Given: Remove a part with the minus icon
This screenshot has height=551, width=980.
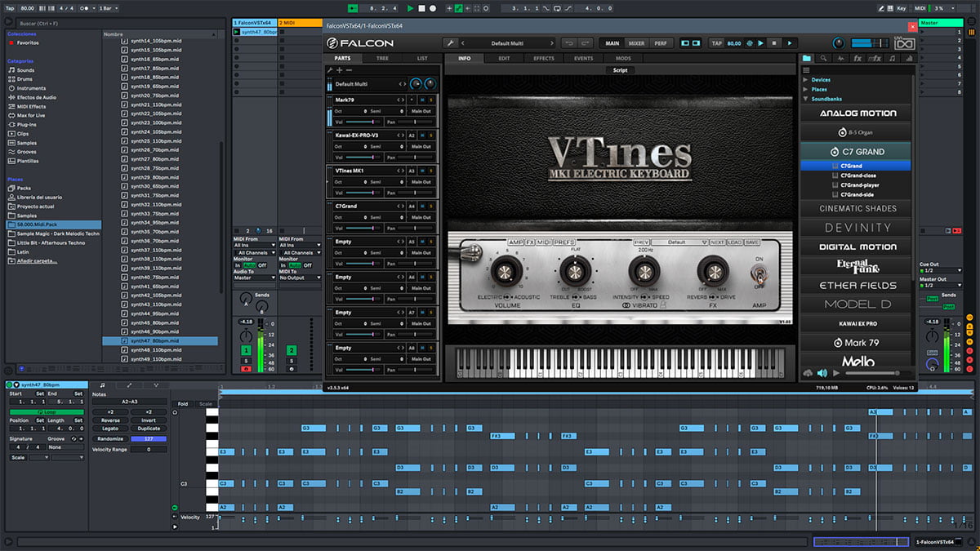Looking at the screenshot, I should 349,70.
